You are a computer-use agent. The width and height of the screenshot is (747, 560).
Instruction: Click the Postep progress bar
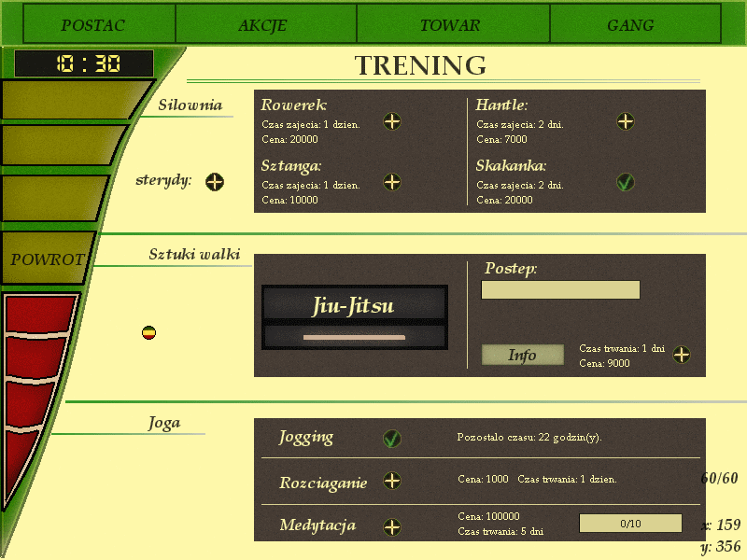[x=560, y=290]
